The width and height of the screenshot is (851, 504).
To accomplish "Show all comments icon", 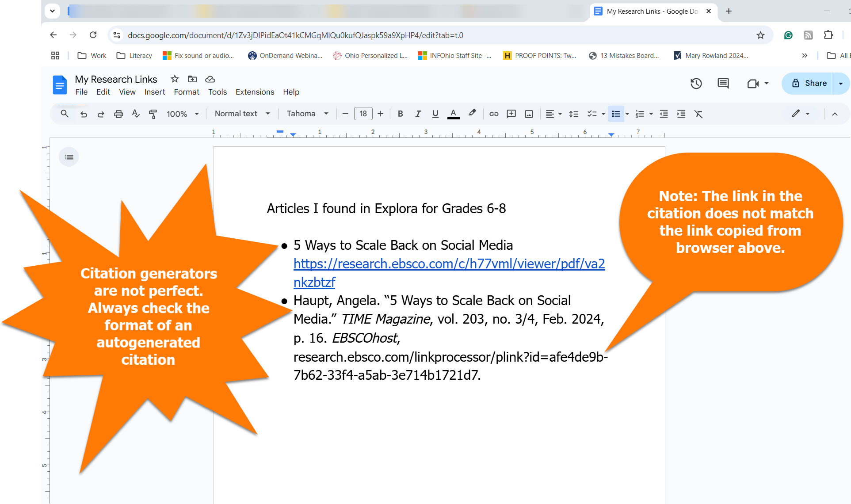I will 723,83.
